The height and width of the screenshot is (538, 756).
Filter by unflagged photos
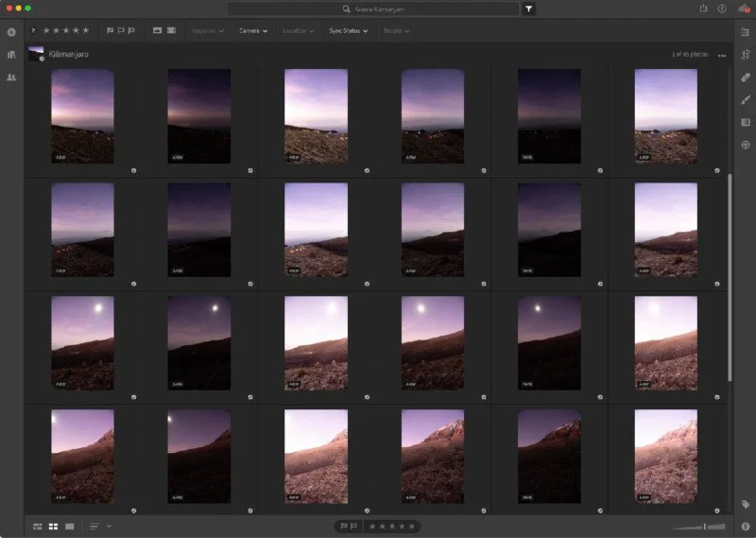coord(121,30)
